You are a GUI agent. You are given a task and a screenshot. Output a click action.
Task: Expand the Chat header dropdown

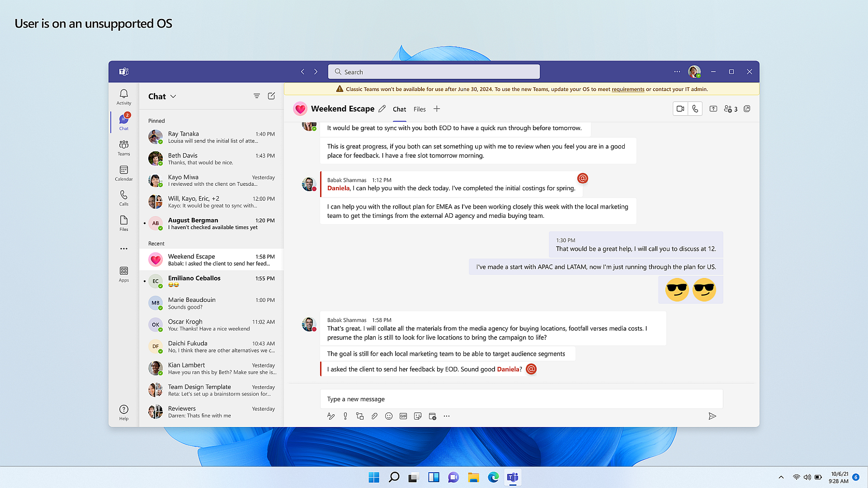pyautogui.click(x=173, y=96)
